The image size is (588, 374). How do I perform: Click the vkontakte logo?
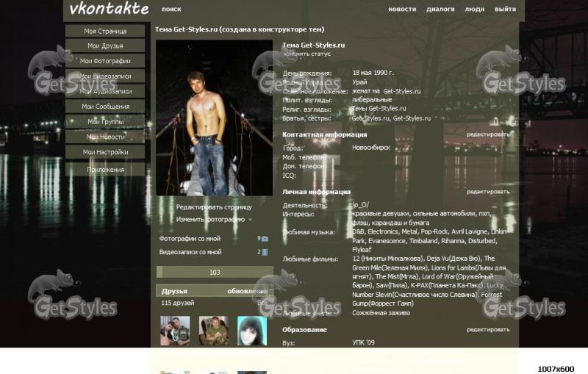(x=109, y=9)
